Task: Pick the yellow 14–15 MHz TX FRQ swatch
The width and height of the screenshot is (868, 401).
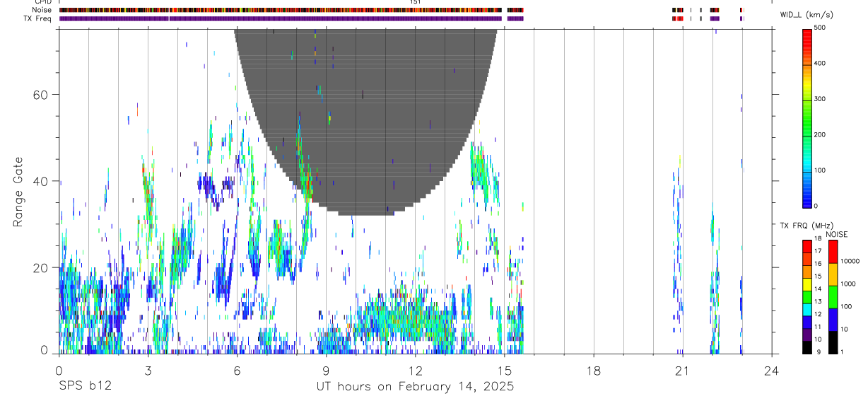Action: point(807,284)
